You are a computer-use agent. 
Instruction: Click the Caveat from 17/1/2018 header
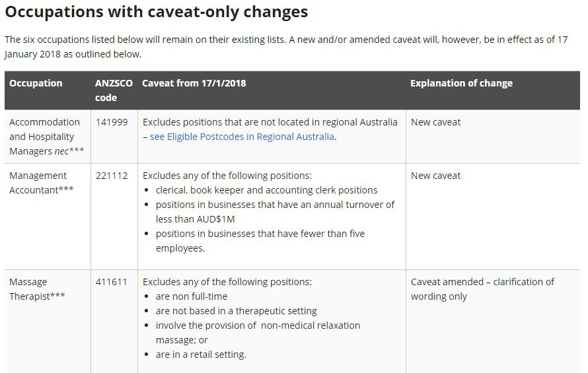point(194,83)
